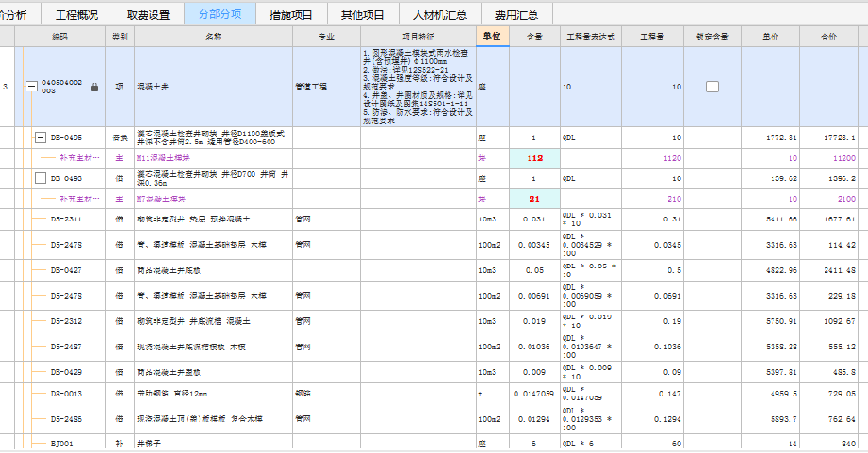
Task: Open the 其他项目 tab
Action: tap(363, 15)
